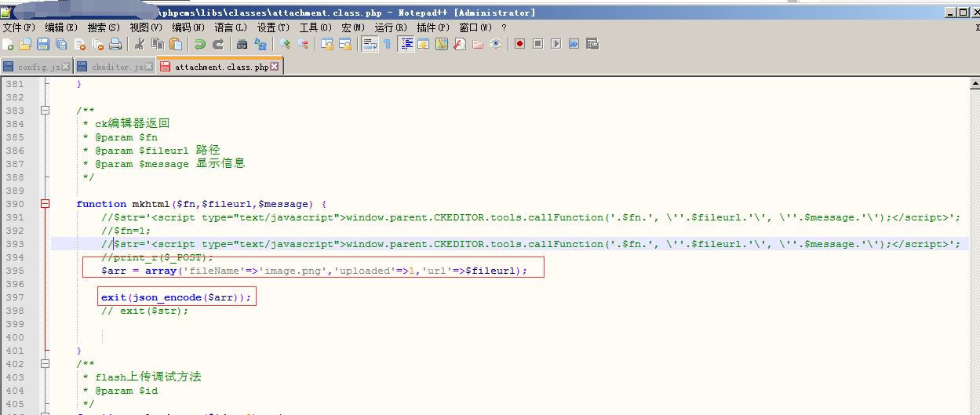The image size is (980, 415).
Task: Click the "* flash上传调试方法" comment line
Action: click(x=142, y=377)
